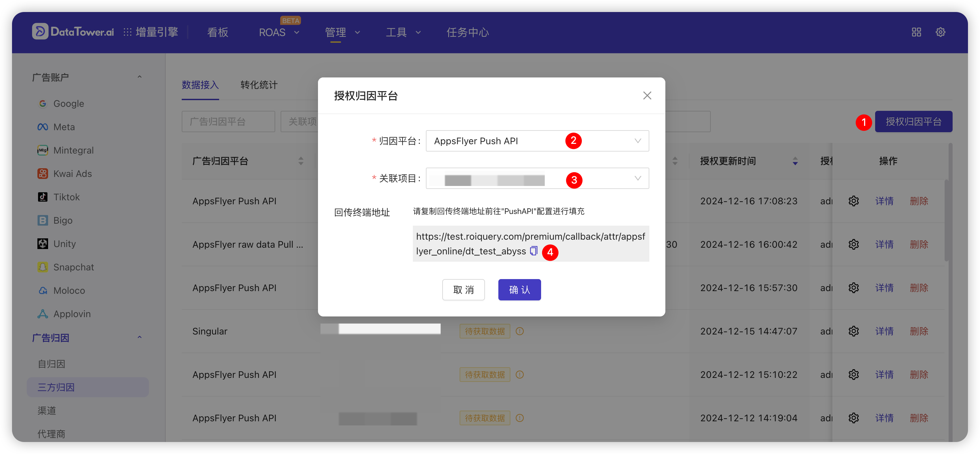Click 详情 link on the Singular row
This screenshot has height=454, width=980.
[x=884, y=331]
